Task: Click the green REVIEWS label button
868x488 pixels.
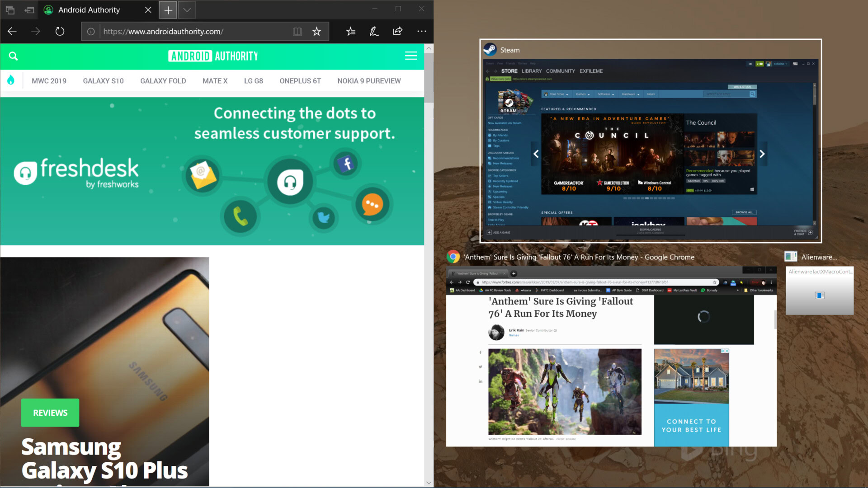Action: (50, 413)
